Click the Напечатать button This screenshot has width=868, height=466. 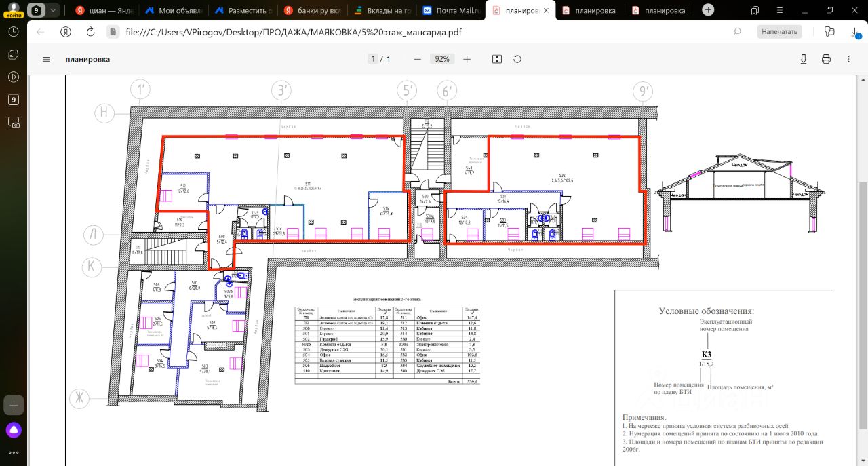(x=779, y=32)
